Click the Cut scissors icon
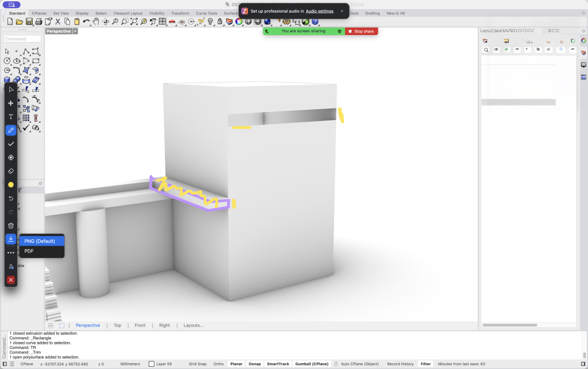Screen dimensions: 588x369 [x=57, y=22]
